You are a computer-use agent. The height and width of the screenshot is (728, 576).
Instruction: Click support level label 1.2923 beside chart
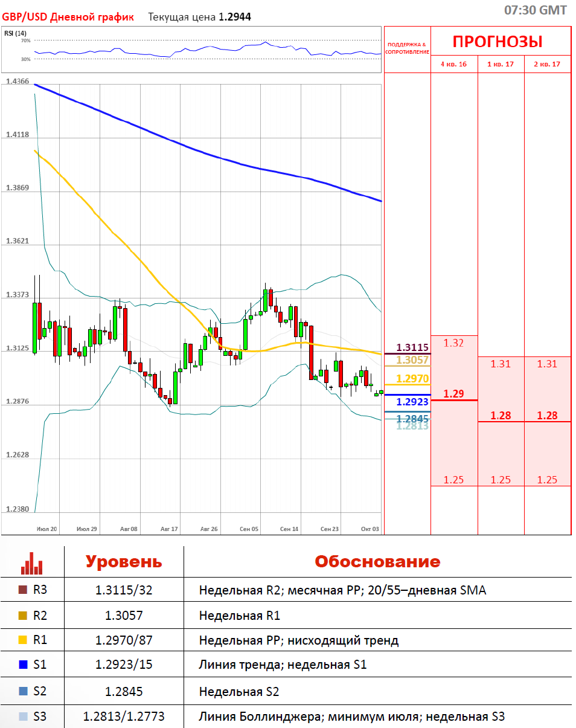coord(412,402)
